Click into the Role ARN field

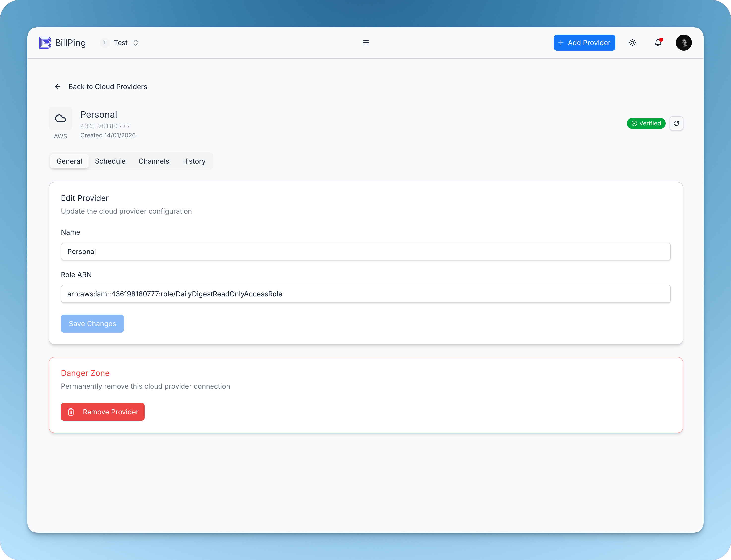coord(365,294)
